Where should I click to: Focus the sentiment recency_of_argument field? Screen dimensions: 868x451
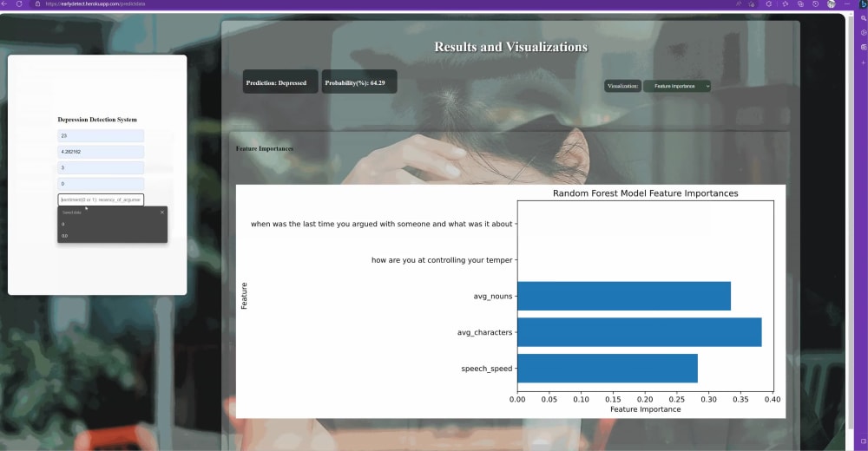pos(101,199)
